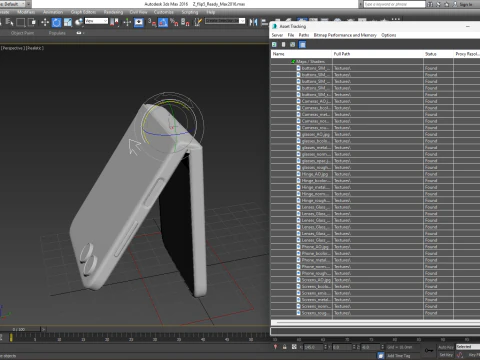Activate the Select and Rotate tool

click(x=56, y=22)
